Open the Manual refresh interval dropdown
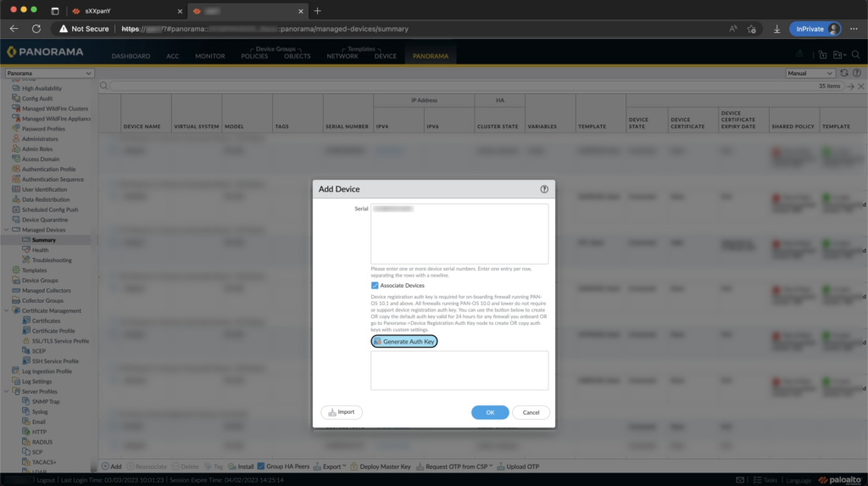 coord(810,73)
